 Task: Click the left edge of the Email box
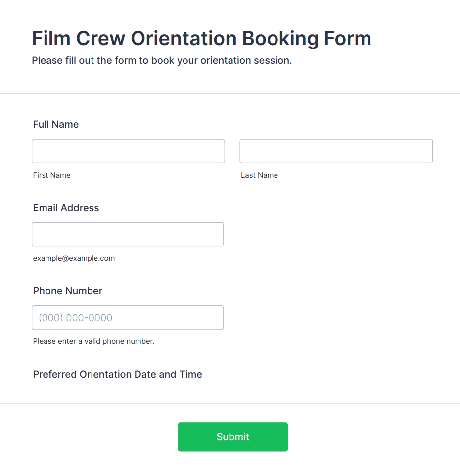coord(35,234)
